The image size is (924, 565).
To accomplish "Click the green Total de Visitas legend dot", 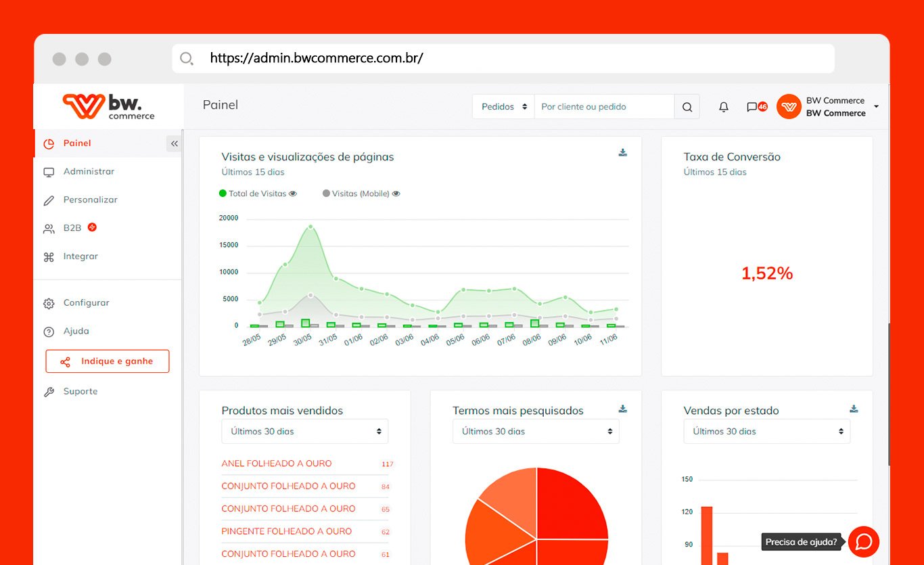I will (223, 194).
